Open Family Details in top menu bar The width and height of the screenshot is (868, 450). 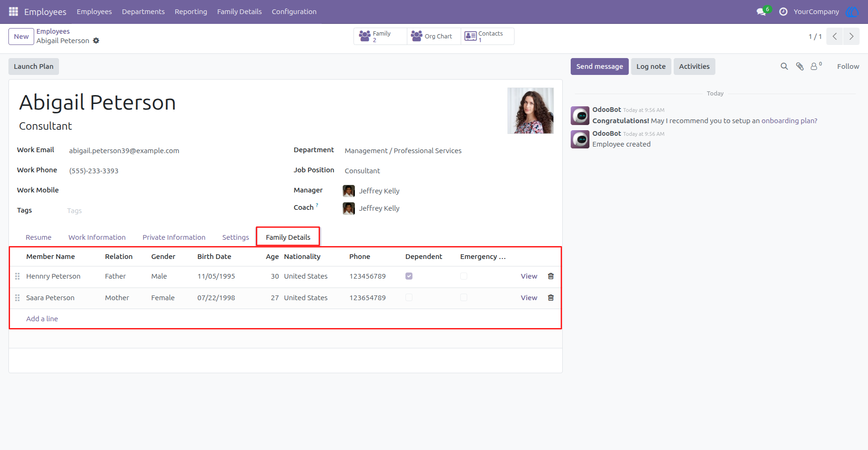[239, 12]
